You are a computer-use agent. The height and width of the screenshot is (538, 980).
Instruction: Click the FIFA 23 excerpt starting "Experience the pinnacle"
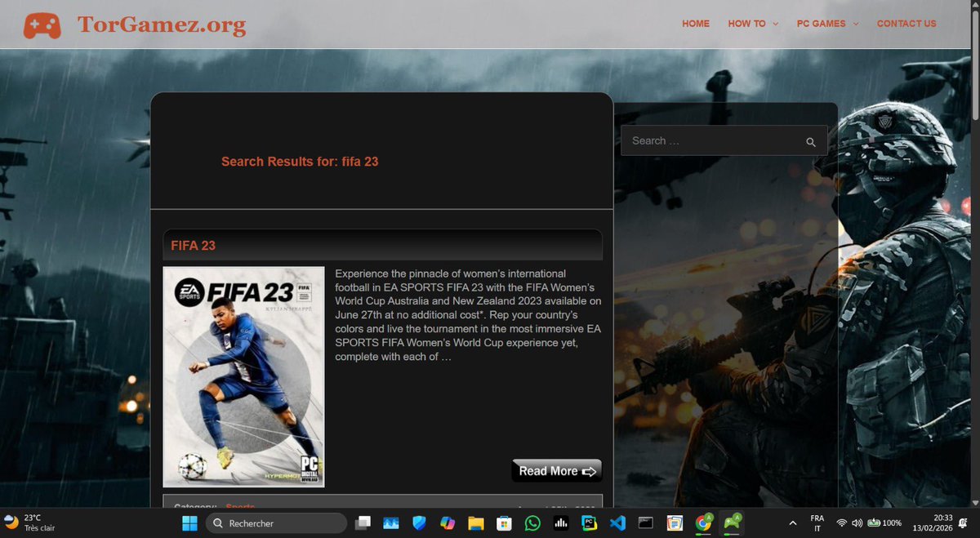pos(468,315)
